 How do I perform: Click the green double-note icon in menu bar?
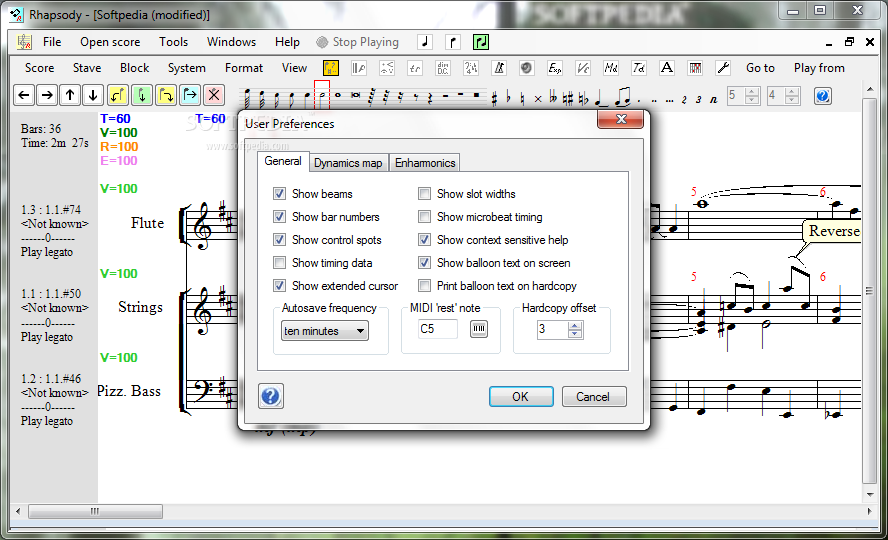coord(481,42)
